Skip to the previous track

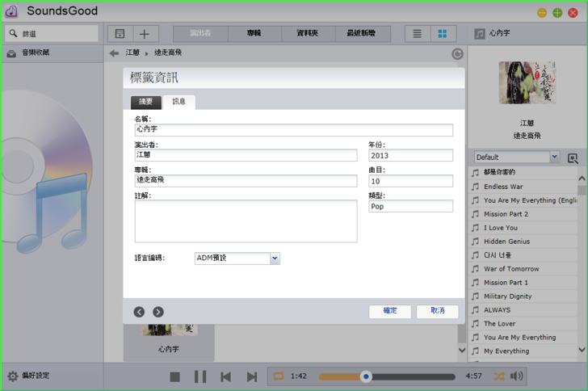(226, 376)
